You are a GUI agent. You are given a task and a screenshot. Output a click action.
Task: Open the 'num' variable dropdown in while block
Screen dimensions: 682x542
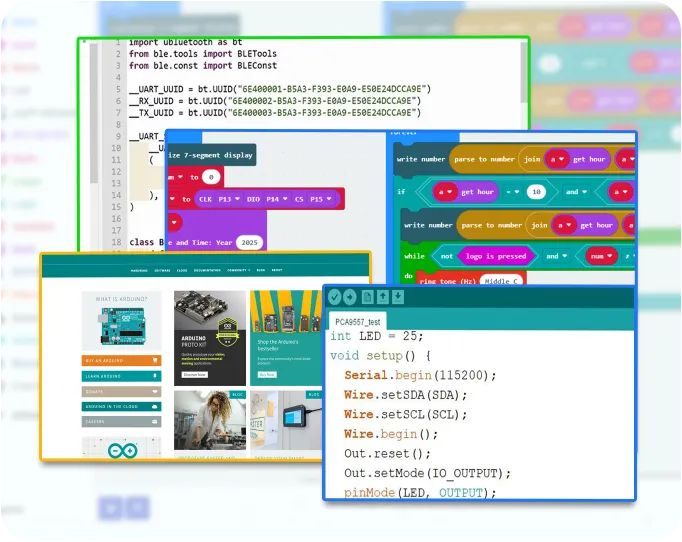tap(601, 256)
